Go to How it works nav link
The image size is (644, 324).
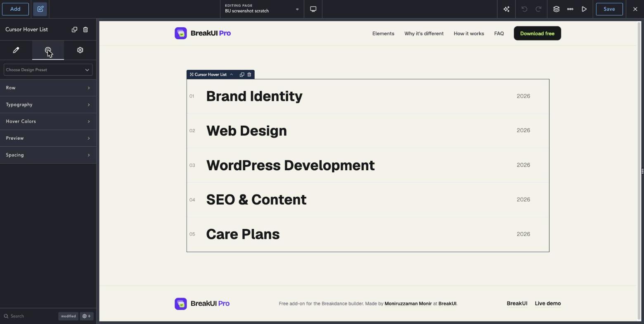[469, 33]
